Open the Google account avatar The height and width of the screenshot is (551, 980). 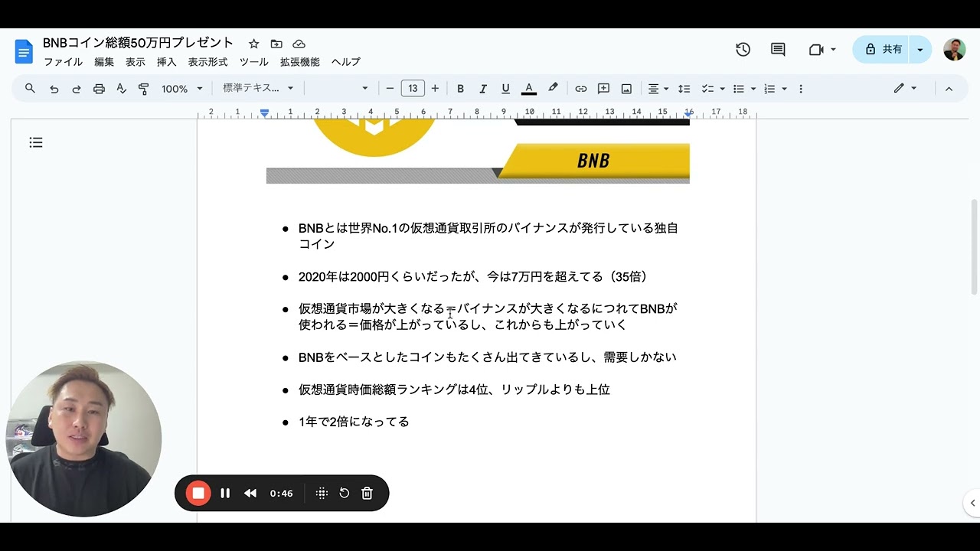[x=954, y=49]
